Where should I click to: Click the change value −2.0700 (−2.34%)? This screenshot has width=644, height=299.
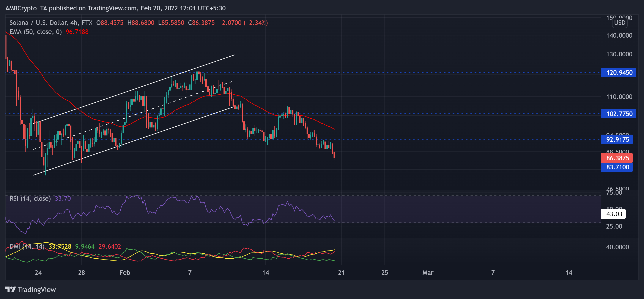coord(243,23)
